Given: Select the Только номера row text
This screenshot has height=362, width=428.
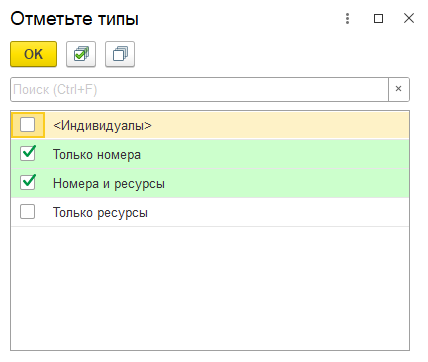Looking at the screenshot, I should click(97, 155).
